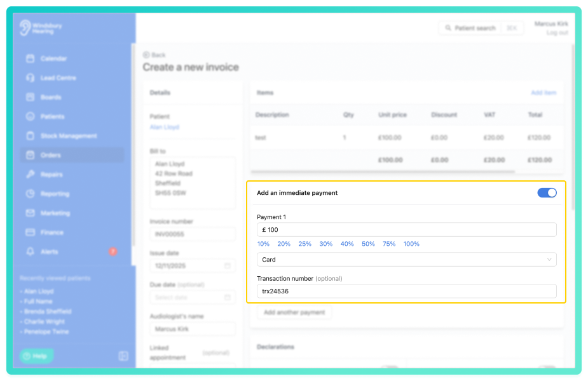Click the items table horizontal scrollbar
The image size is (588, 381).
pos(383,171)
